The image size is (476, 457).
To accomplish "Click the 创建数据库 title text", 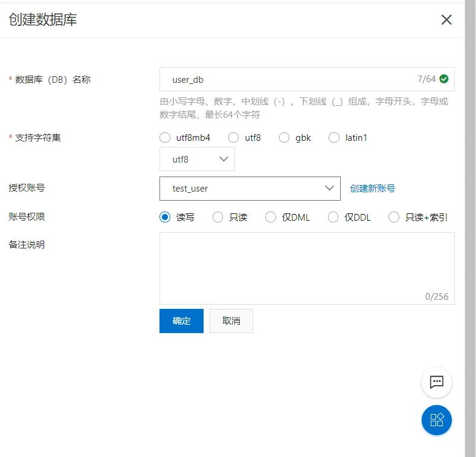I will (x=43, y=20).
